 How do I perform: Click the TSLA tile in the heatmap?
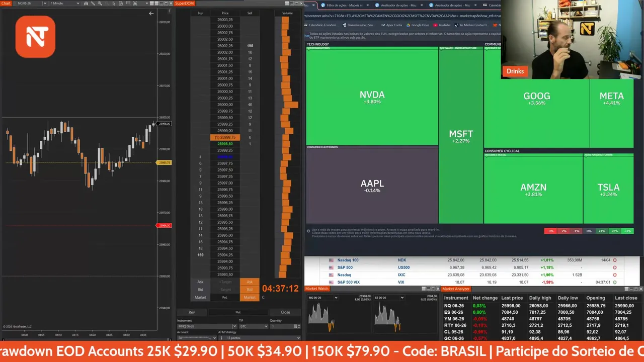coord(608,190)
